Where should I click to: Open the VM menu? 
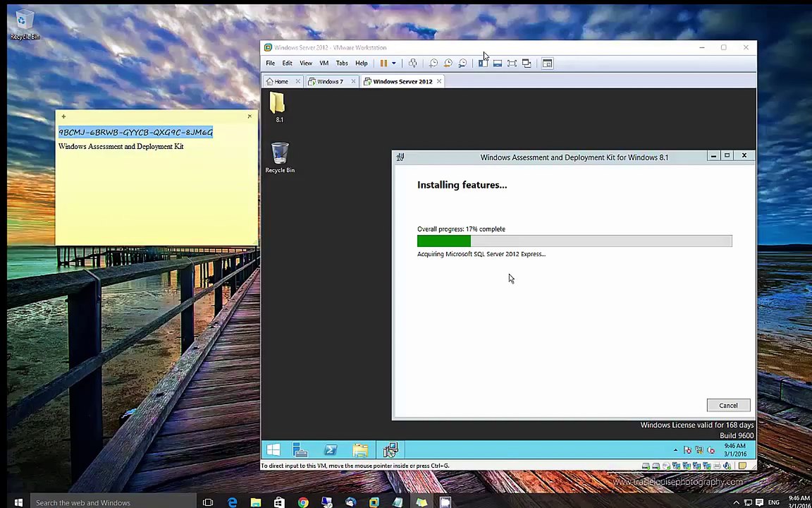324,64
